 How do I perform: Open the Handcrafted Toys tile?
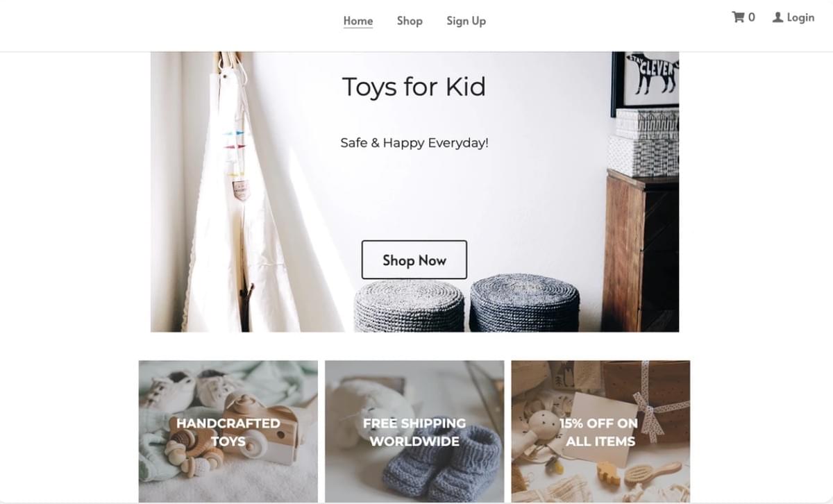pos(228,431)
